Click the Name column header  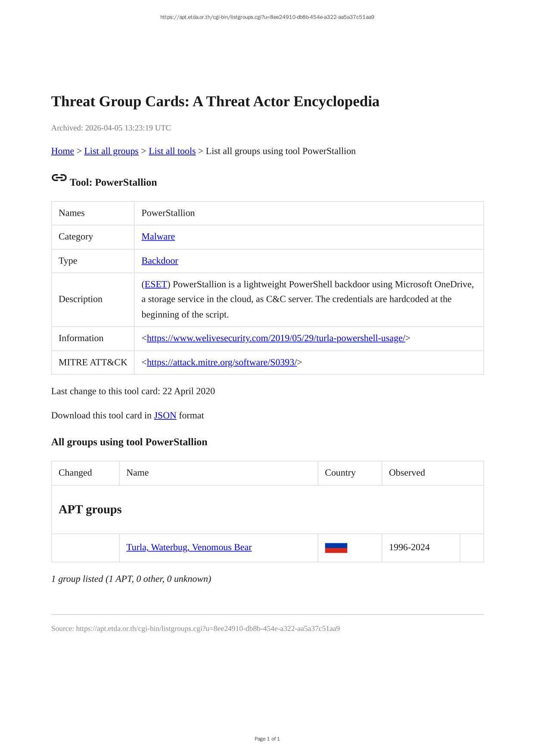[x=137, y=473]
